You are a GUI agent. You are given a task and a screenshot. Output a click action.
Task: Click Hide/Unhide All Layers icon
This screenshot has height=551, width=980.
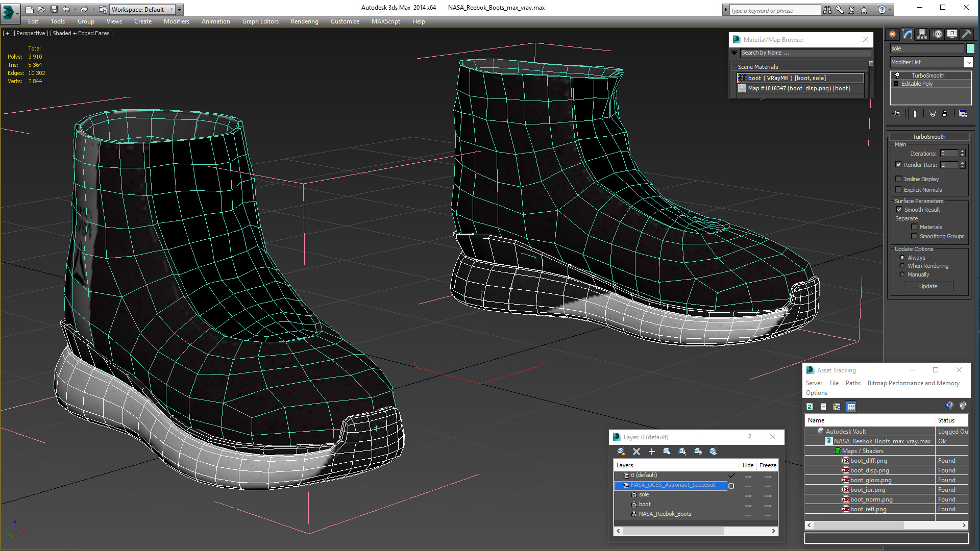[698, 452]
